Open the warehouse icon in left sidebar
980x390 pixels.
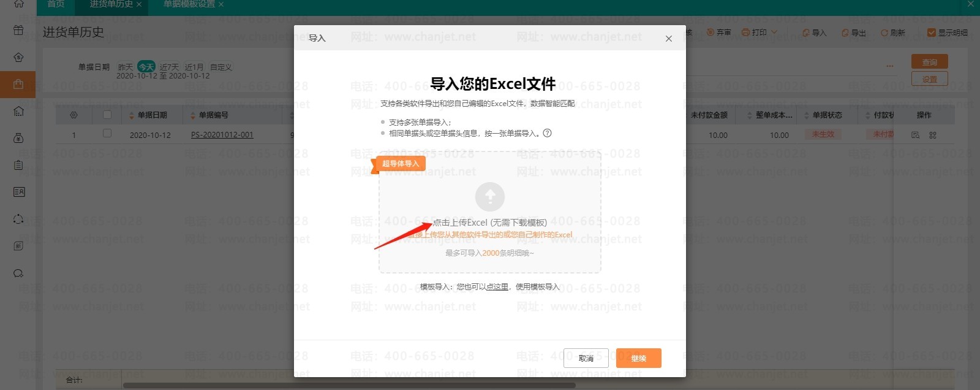click(18, 111)
